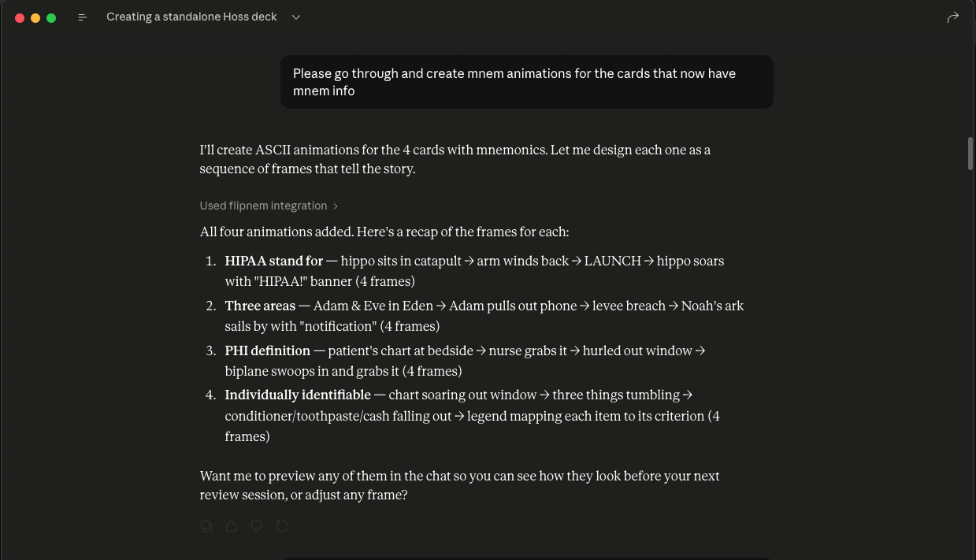Open the chat title dropdown chevron
This screenshot has width=976, height=560.
pyautogui.click(x=296, y=17)
